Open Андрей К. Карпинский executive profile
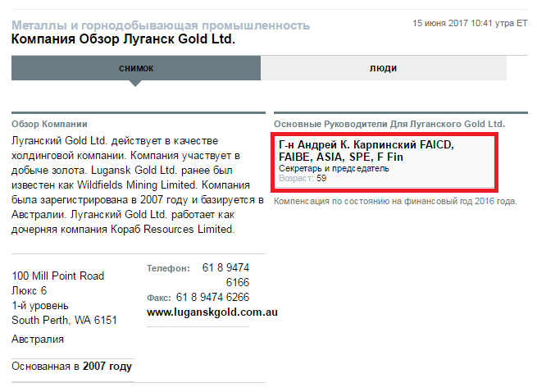 coord(366,150)
